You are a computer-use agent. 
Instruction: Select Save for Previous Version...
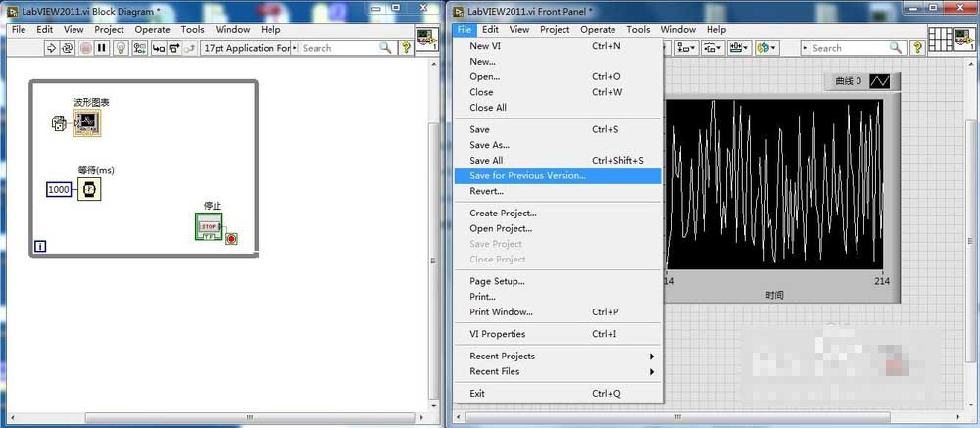coord(558,175)
